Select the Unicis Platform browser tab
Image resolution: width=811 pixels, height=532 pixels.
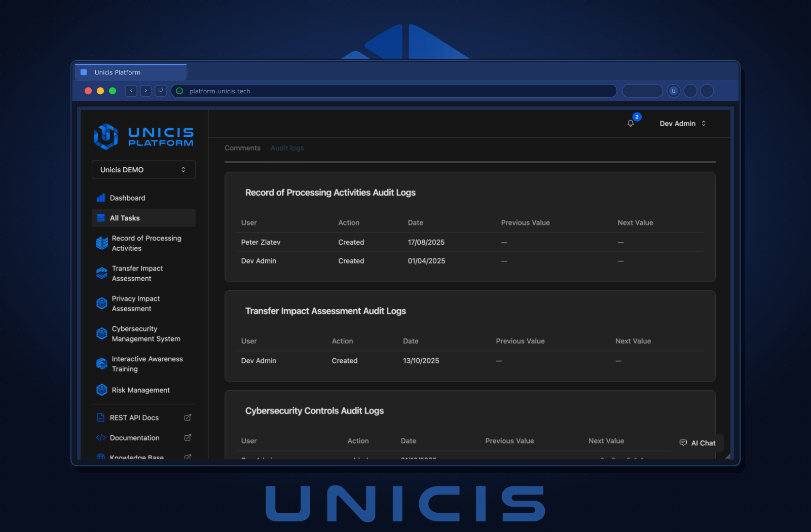[131, 72]
